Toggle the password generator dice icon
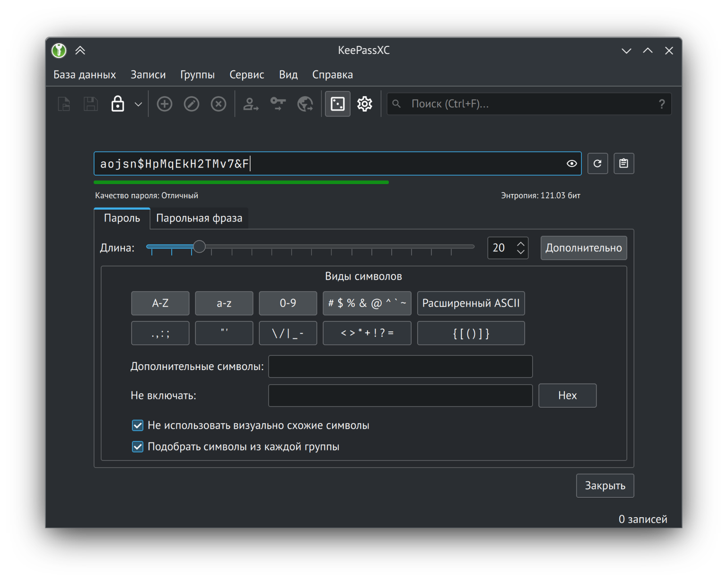 coord(338,104)
